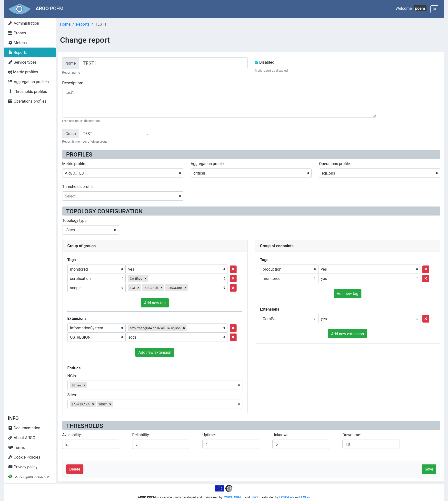Click Add new tag in Group of groups
448x501 pixels.
pos(155,303)
